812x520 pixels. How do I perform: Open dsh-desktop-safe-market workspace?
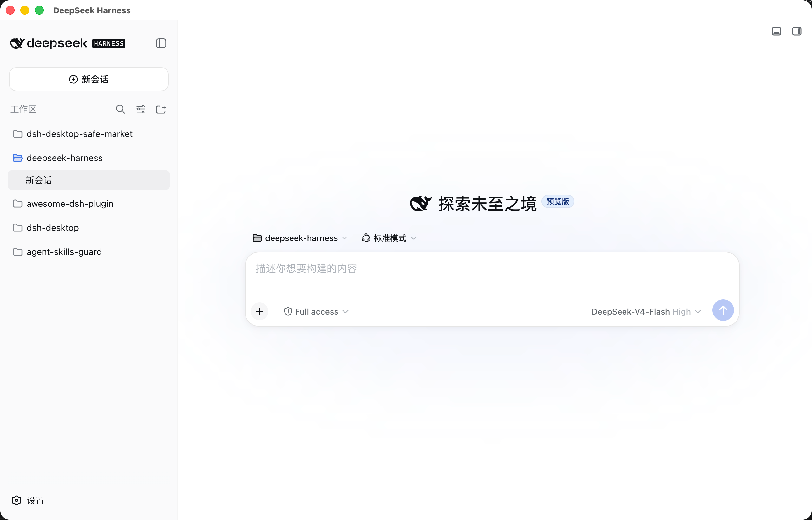click(x=88, y=134)
